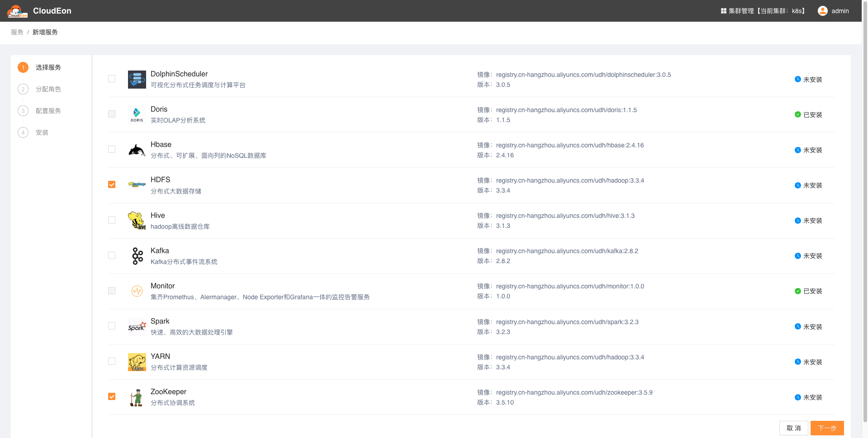Select the Kafka service checkbox
The image size is (868, 438).
[x=112, y=255]
